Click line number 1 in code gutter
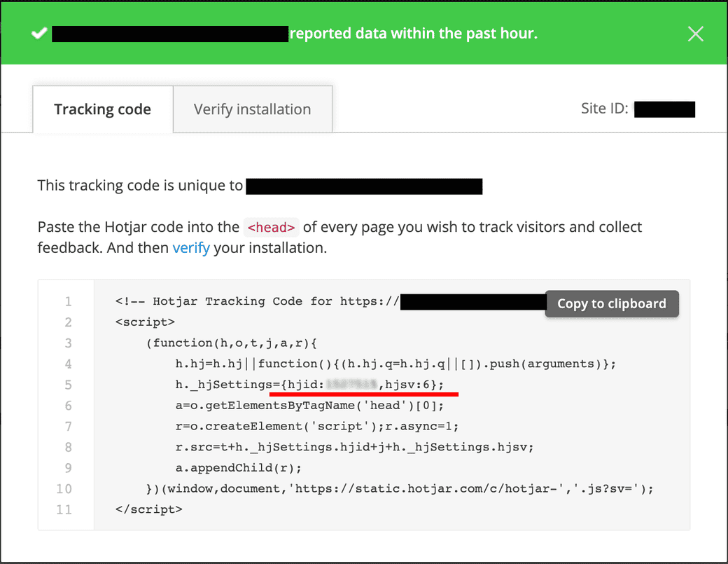This screenshot has height=564, width=728. 68,301
